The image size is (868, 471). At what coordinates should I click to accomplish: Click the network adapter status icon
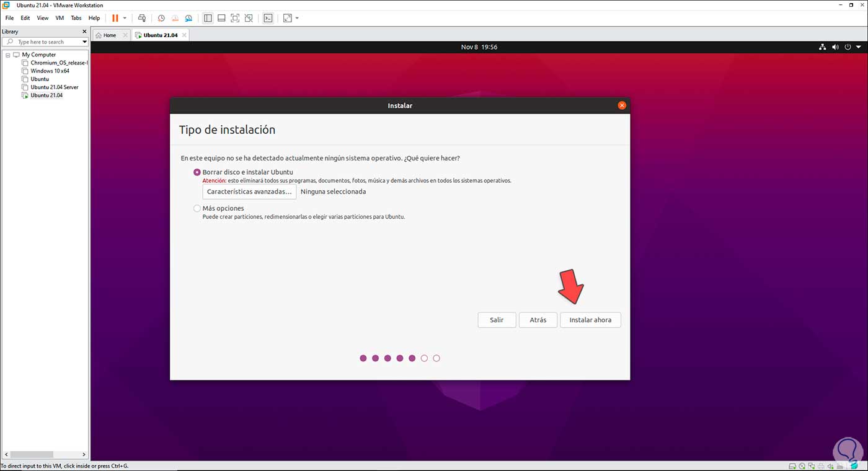coord(812,466)
